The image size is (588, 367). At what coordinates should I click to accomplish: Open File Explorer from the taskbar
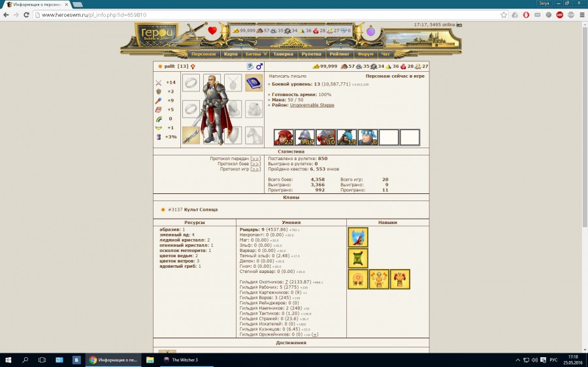(x=150, y=360)
